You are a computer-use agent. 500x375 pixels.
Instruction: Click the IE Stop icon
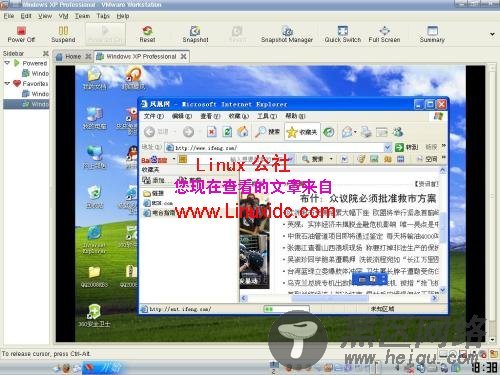click(212, 132)
